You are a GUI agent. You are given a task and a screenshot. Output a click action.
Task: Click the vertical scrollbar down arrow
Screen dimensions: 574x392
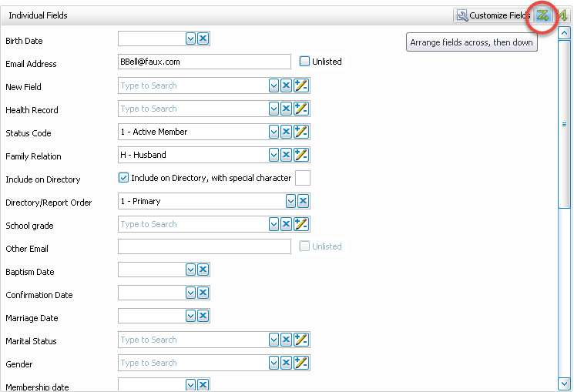[x=564, y=383]
